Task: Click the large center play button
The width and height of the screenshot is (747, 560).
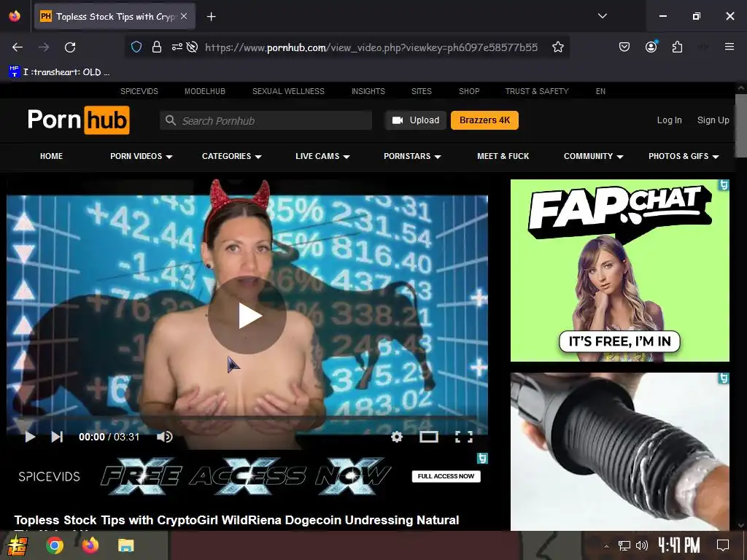Action: tap(247, 315)
